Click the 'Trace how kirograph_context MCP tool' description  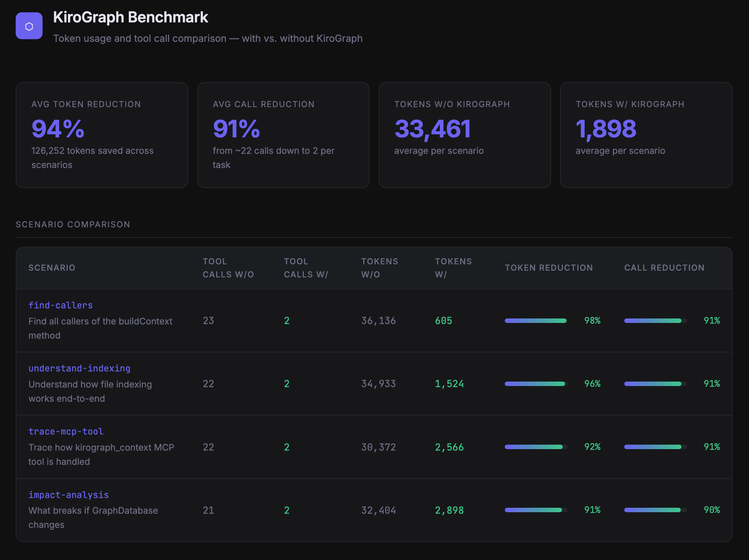(x=101, y=454)
